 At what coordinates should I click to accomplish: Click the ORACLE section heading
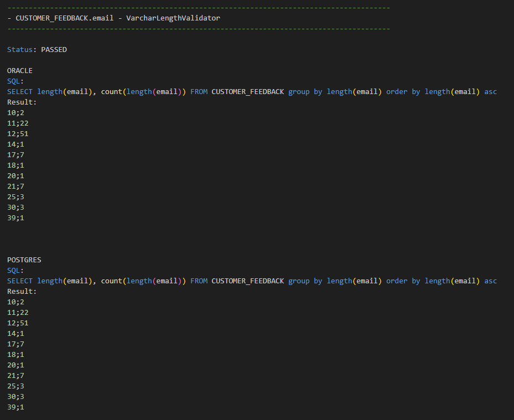20,71
